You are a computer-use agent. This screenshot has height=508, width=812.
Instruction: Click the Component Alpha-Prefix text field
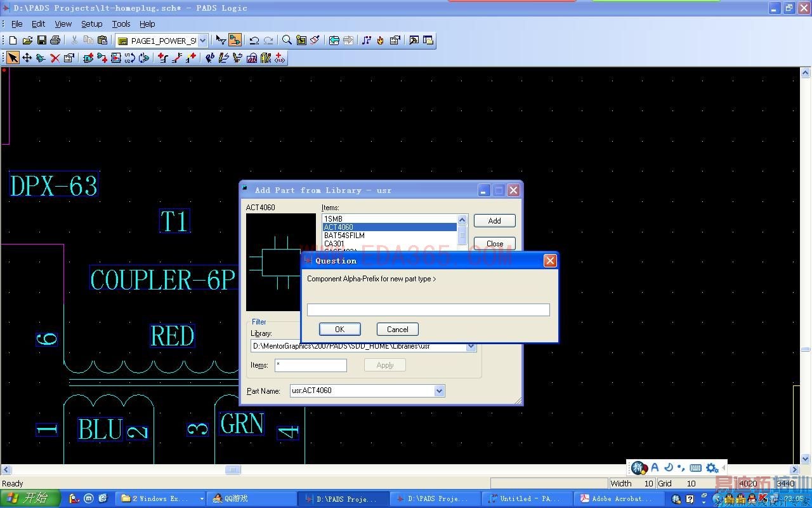(428, 310)
